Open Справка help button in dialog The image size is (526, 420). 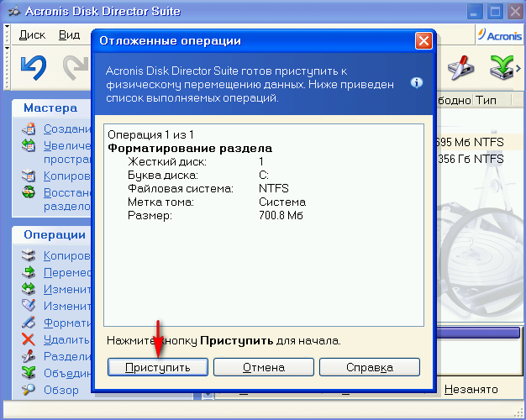coord(370,367)
